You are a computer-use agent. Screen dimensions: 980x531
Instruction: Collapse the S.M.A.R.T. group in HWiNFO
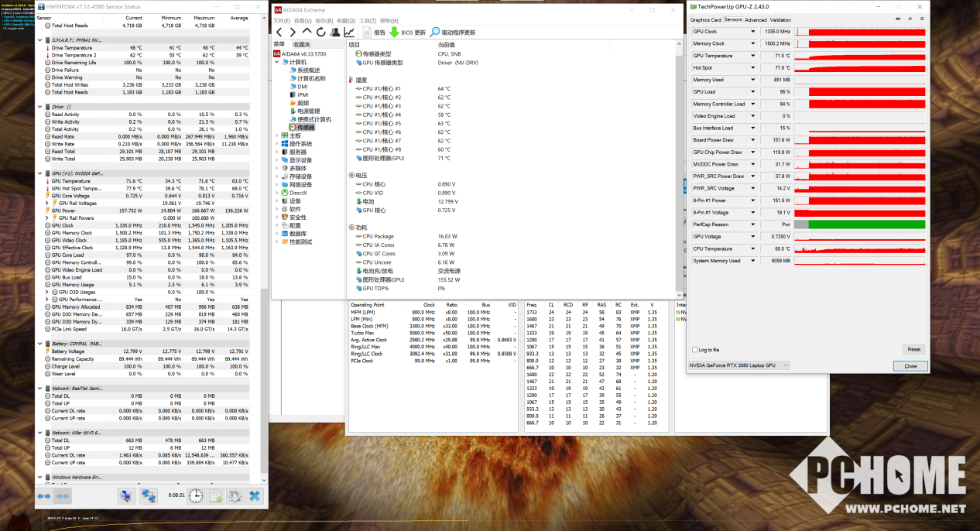pyautogui.click(x=39, y=39)
